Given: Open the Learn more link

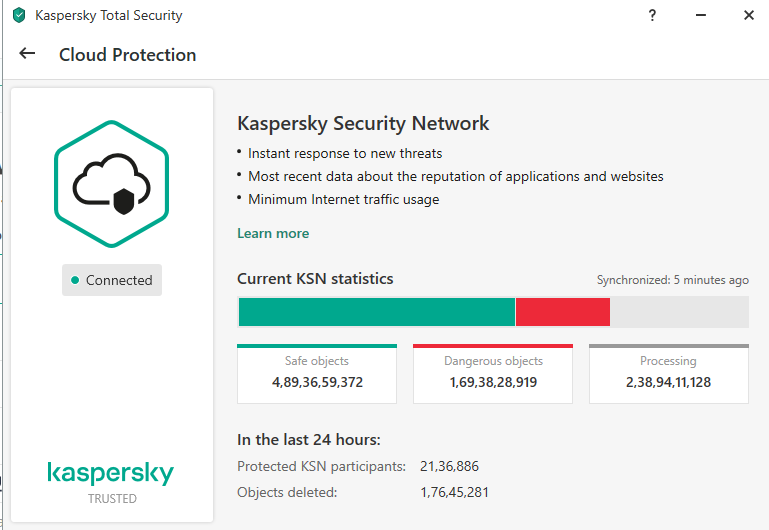Looking at the screenshot, I should tap(273, 233).
